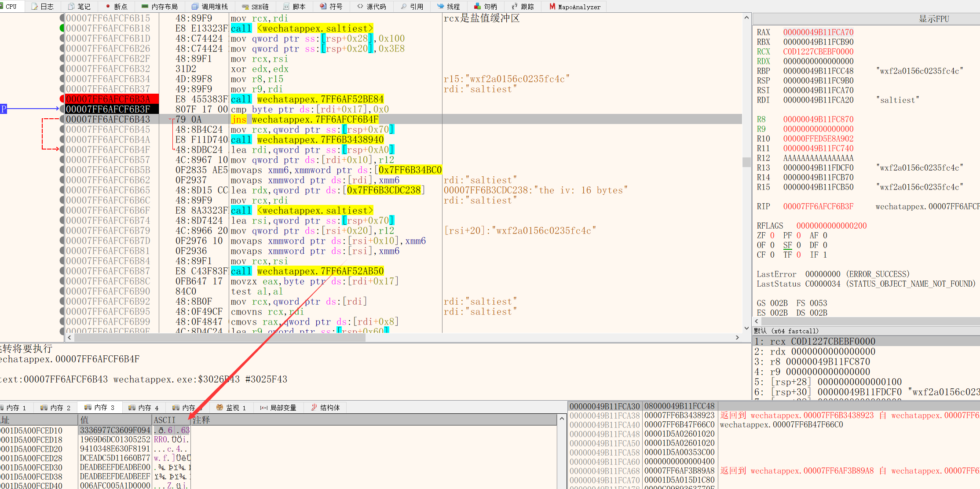The width and height of the screenshot is (980, 489).
Task: Select current line address 00007FF6AFCF6B3F
Action: pyautogui.click(x=108, y=109)
